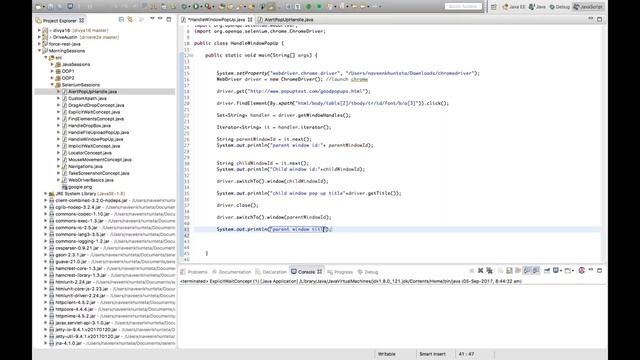Screen dimensions: 640x360
Task: Minimize the Project Explorer panel
Action: [160, 18]
